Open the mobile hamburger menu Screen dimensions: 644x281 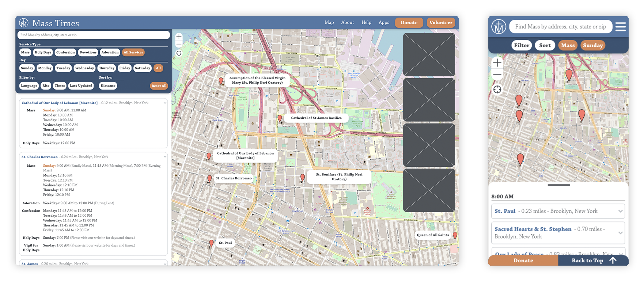click(x=620, y=27)
